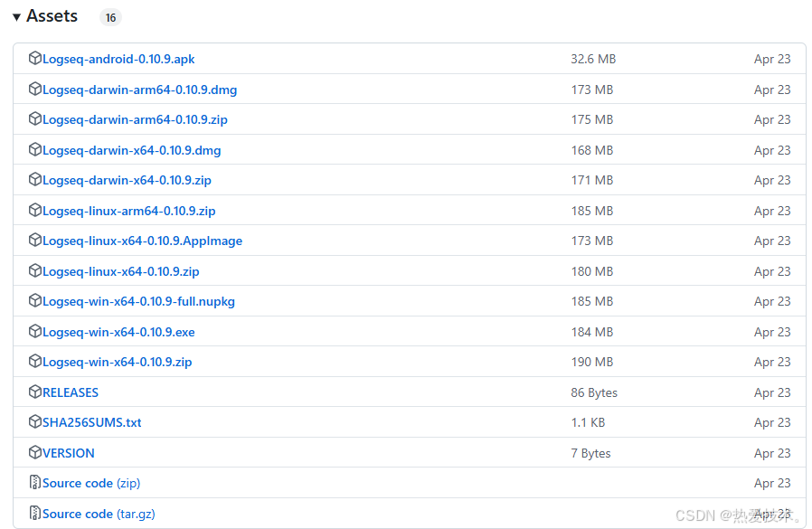Click the package icon beside Logseq-win-x64-0.10.9.exe

[34, 331]
